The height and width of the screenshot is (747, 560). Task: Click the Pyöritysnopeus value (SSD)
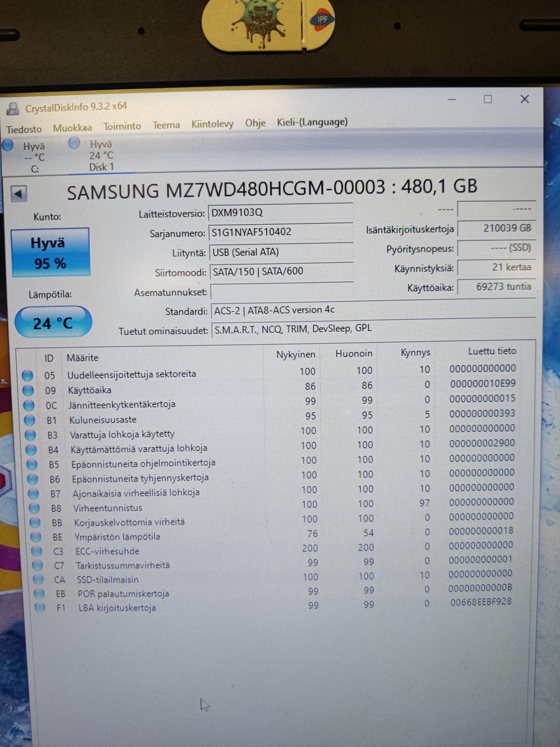click(496, 248)
